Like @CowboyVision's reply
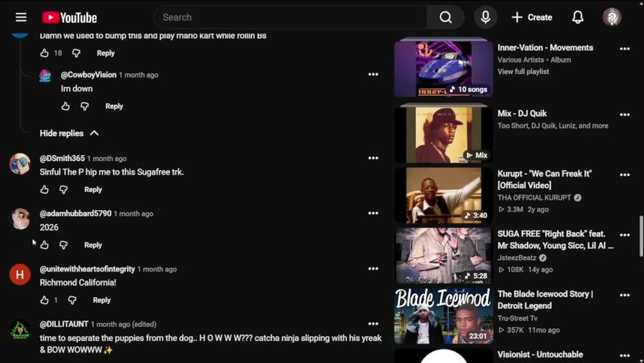644x363 pixels. click(66, 106)
